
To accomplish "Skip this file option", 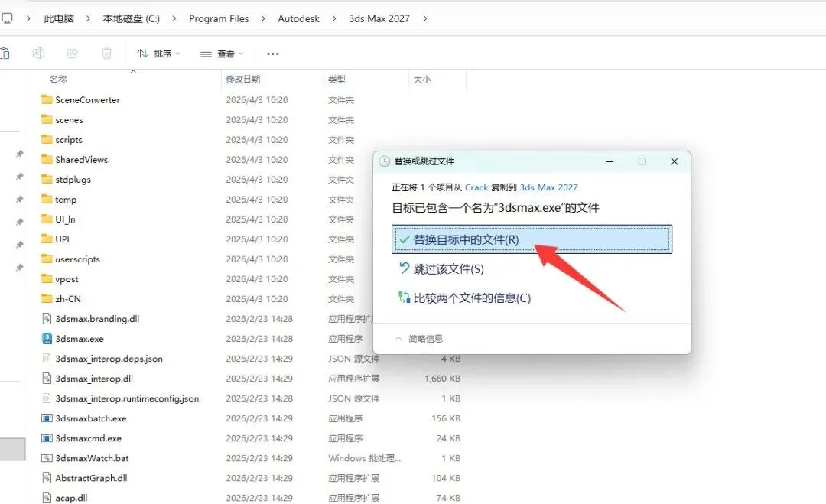I will tap(441, 269).
